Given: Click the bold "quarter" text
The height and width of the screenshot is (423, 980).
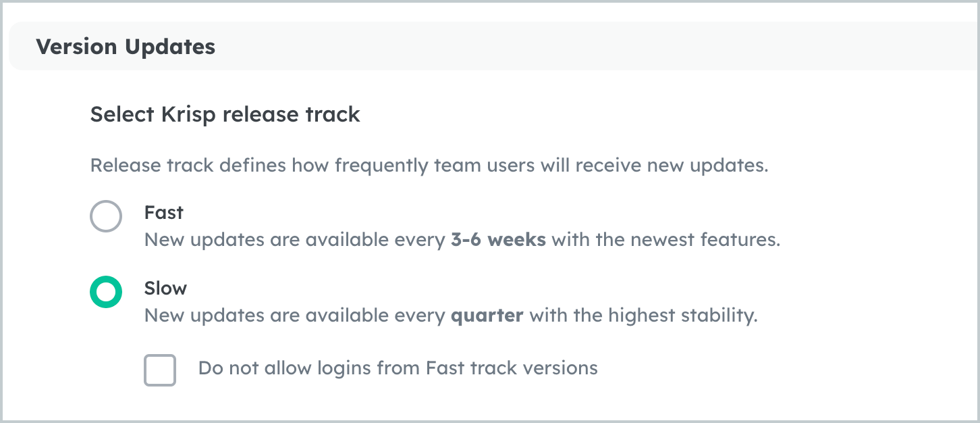Looking at the screenshot, I should (487, 316).
